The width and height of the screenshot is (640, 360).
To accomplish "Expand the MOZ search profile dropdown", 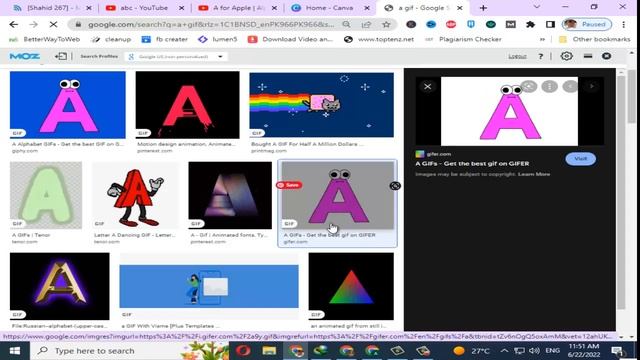I will 220,56.
